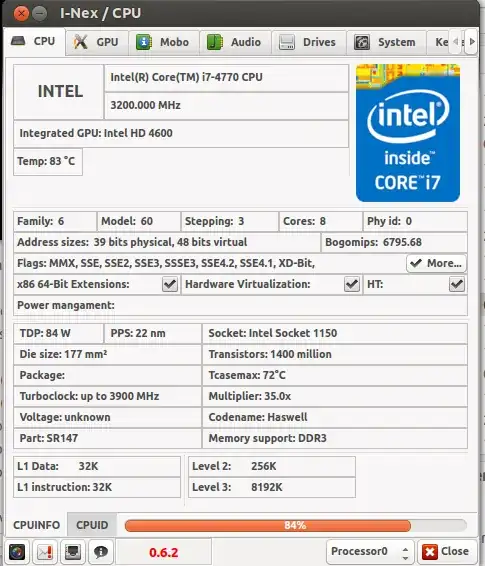Click the Temp: 83 °C field
This screenshot has width=485, height=566.
pos(48,161)
